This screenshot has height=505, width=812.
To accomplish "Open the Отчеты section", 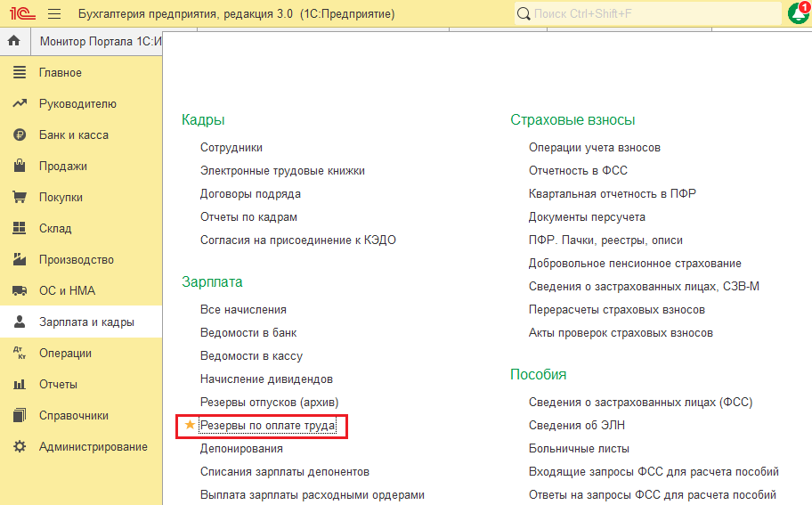I will [58, 385].
